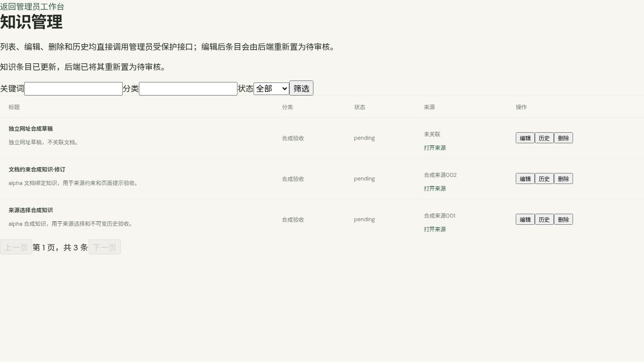Open 打开来源 link under 合成来源002
The height and width of the screenshot is (362, 644).
435,189
